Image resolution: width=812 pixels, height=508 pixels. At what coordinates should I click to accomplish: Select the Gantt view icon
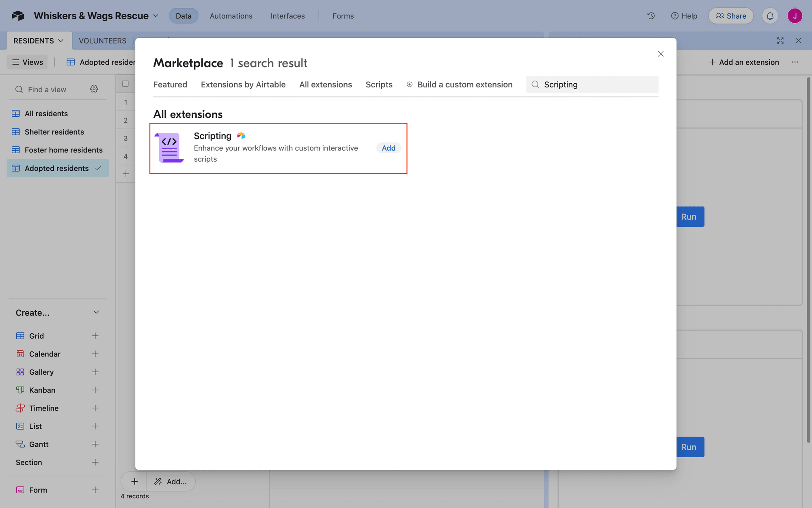[20, 444]
